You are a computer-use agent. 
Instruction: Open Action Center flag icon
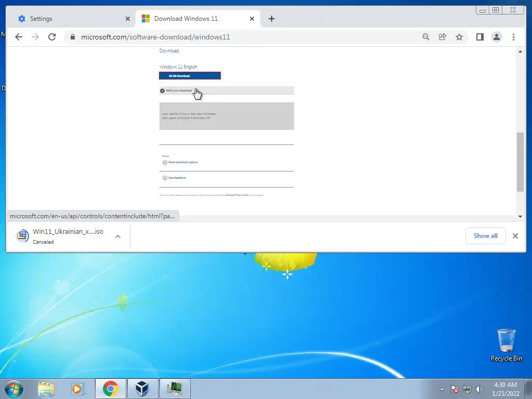point(455,389)
